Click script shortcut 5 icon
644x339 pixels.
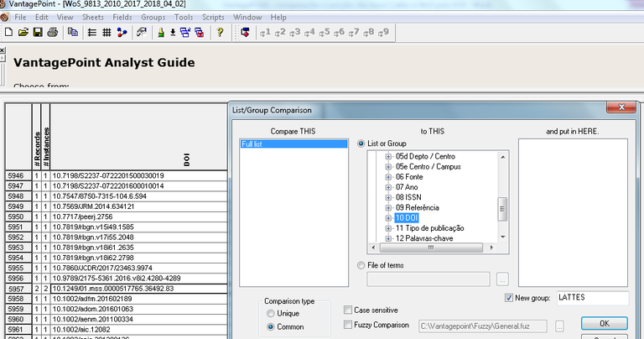tap(325, 32)
